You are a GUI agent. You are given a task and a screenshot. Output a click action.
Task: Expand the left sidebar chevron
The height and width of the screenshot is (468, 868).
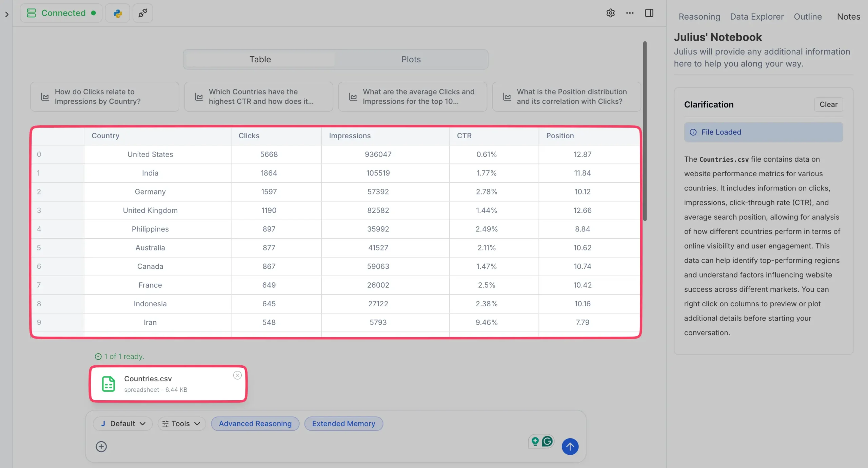coord(6,14)
